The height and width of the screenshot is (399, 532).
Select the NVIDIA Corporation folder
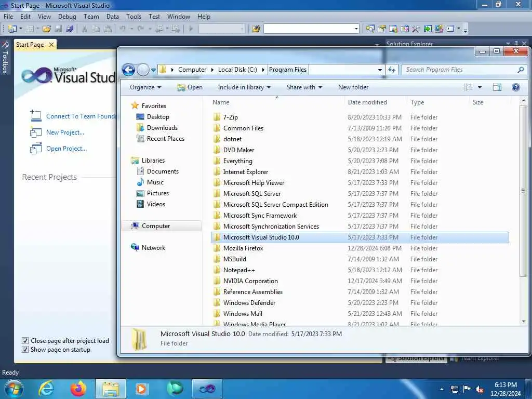tap(250, 281)
